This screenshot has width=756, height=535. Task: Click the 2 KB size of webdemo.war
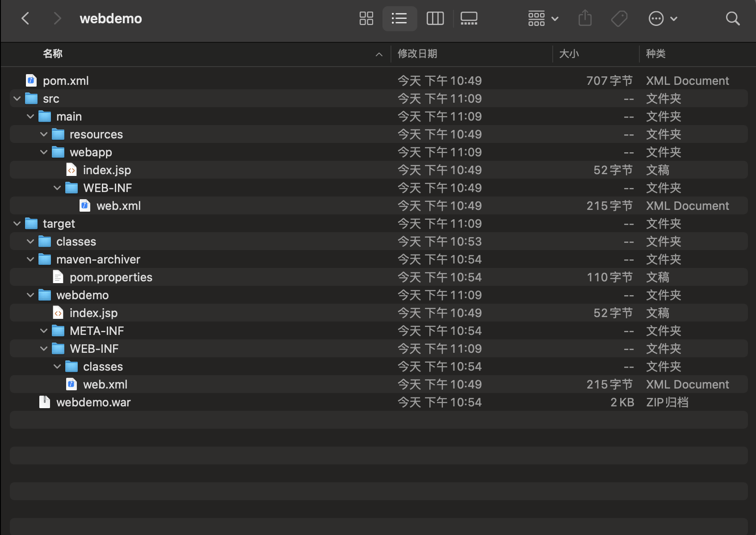622,402
